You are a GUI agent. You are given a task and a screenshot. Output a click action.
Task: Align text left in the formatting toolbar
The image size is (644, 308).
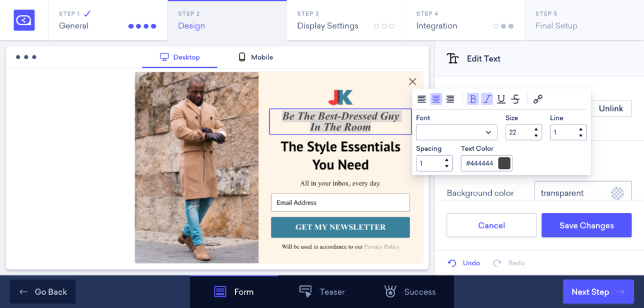(x=422, y=99)
